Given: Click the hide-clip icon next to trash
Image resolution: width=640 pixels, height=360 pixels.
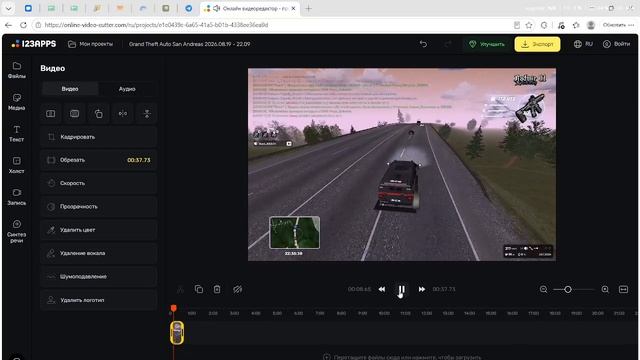Looking at the screenshot, I should 238,289.
